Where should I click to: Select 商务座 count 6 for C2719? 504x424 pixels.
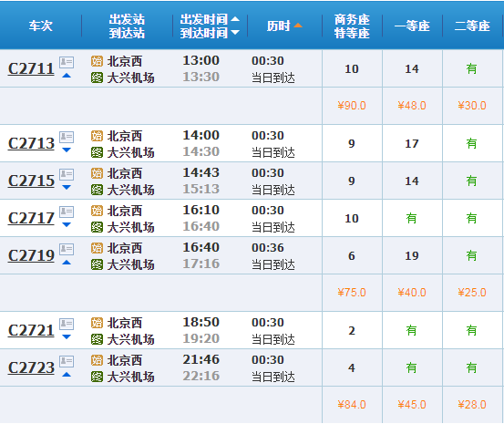(x=352, y=255)
